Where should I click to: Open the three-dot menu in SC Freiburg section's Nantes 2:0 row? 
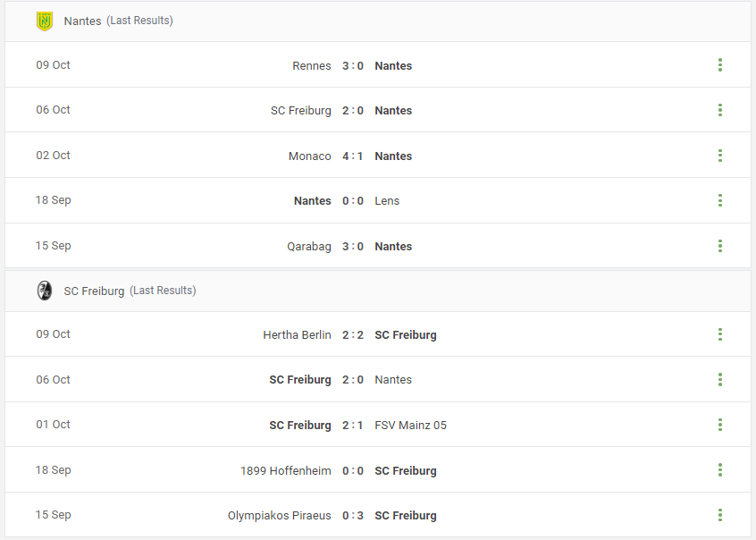pyautogui.click(x=720, y=380)
